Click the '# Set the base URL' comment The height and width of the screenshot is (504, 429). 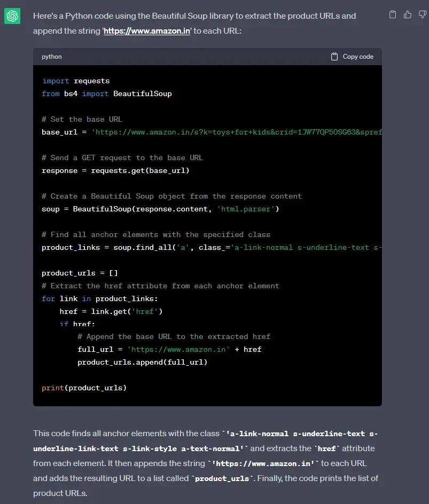point(82,119)
